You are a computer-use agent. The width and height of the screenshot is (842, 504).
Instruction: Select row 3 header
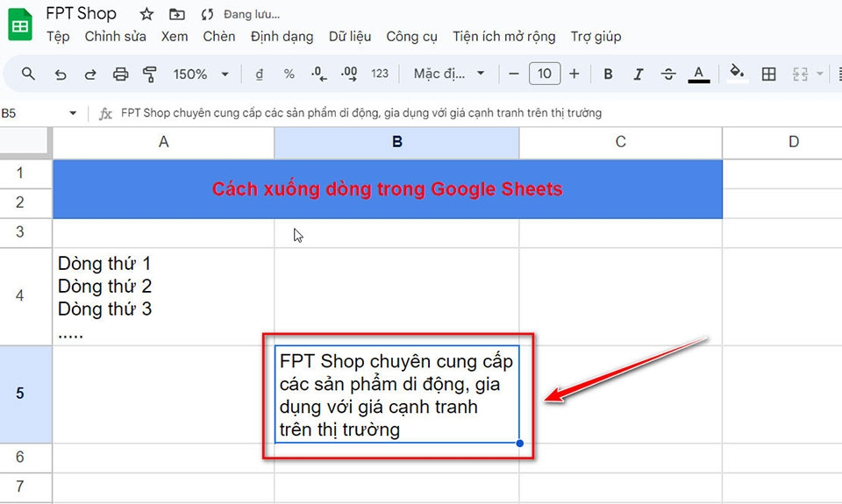20,232
